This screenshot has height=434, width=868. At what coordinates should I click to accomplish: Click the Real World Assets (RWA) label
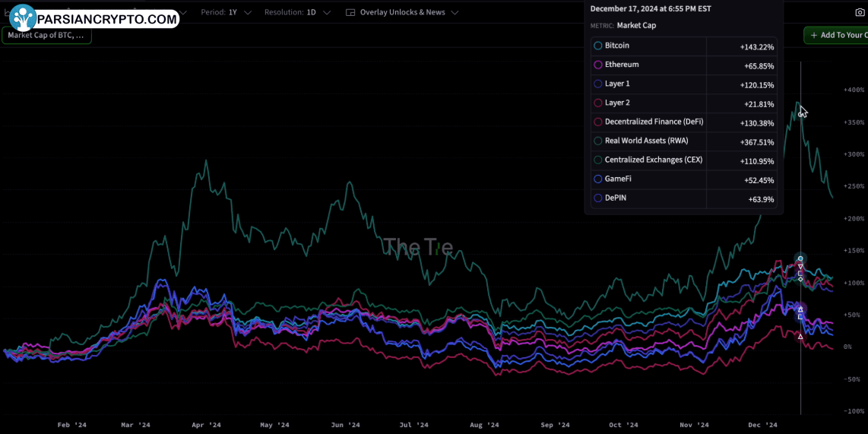tap(647, 141)
